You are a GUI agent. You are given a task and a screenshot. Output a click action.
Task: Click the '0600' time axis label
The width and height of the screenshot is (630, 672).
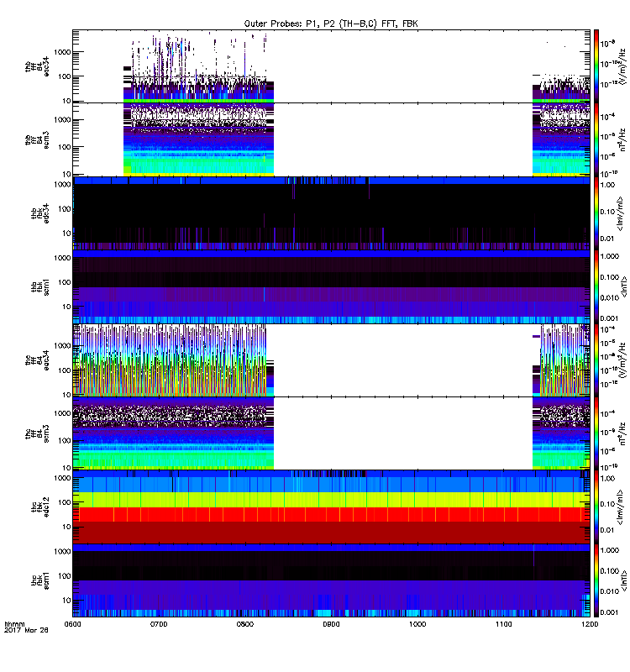click(x=72, y=624)
